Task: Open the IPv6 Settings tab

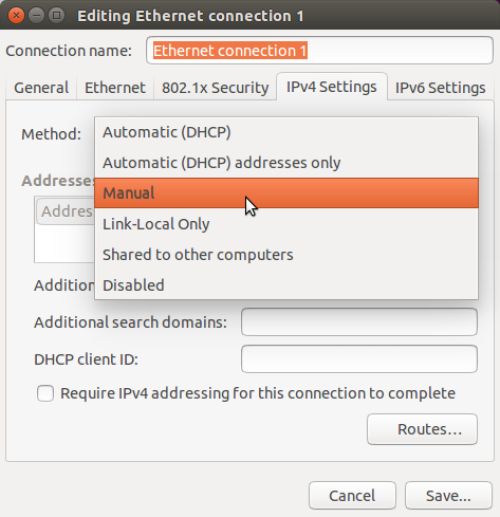Action: tap(440, 88)
